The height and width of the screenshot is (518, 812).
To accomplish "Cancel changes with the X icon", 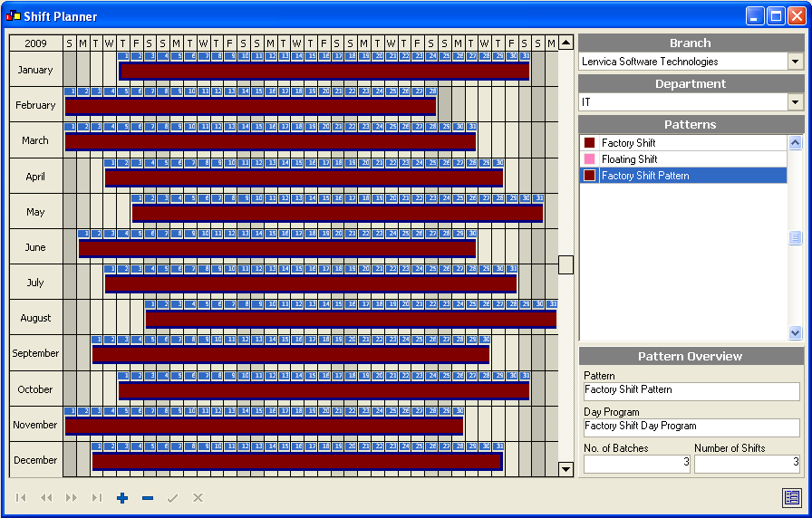I will pos(198,498).
